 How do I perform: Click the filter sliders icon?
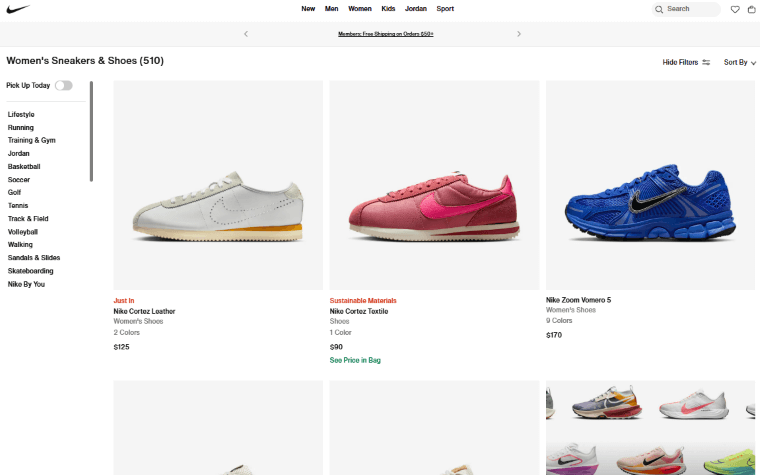[706, 63]
